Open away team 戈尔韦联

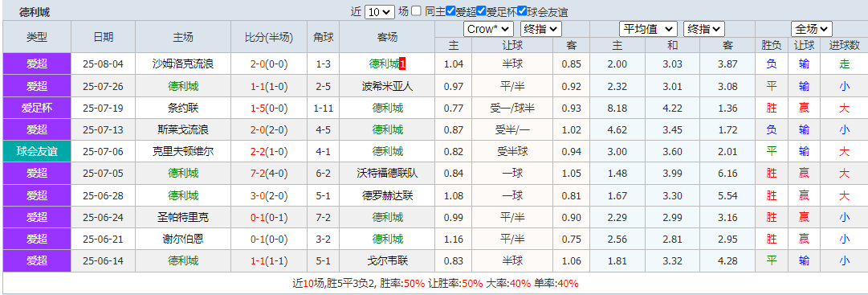point(387,260)
